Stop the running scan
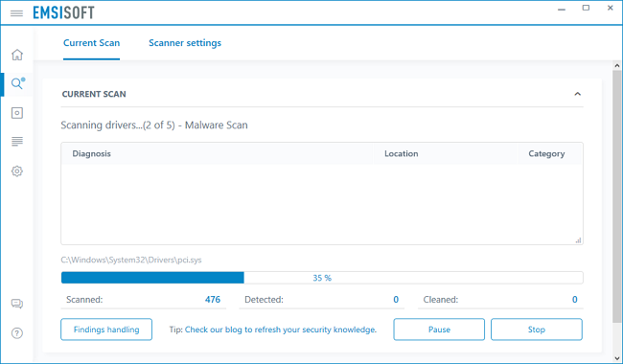Viewport: 623px width, 364px height. pyautogui.click(x=537, y=330)
